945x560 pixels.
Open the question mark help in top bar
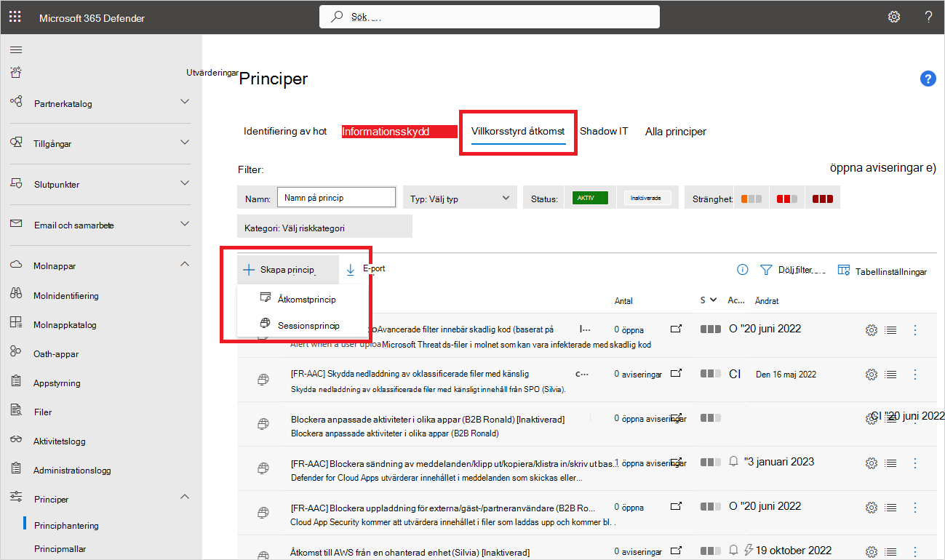point(929,17)
